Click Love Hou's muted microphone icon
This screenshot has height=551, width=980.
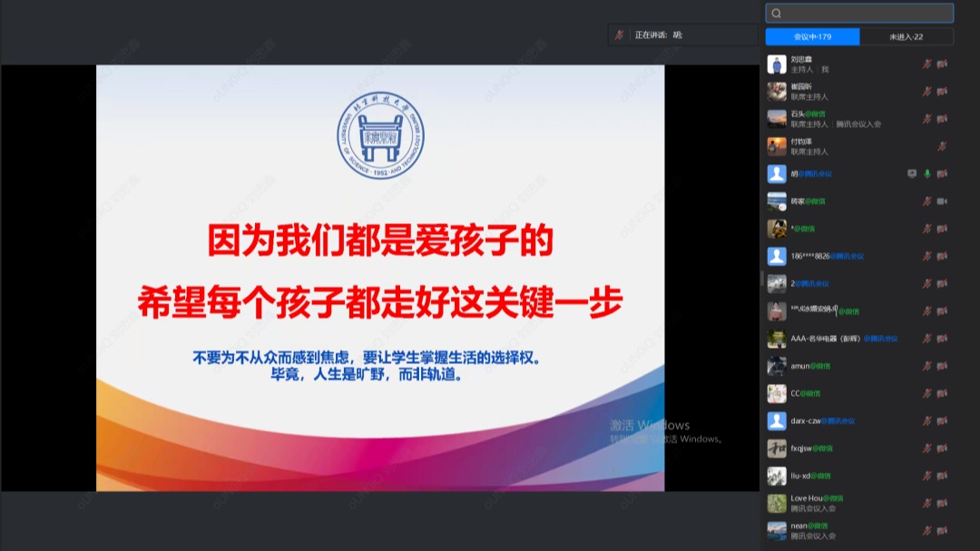tap(927, 503)
